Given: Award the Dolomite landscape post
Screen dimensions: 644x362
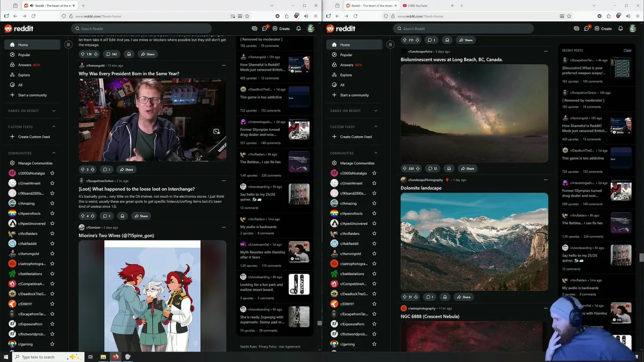Looking at the screenshot, I should [x=444, y=297].
